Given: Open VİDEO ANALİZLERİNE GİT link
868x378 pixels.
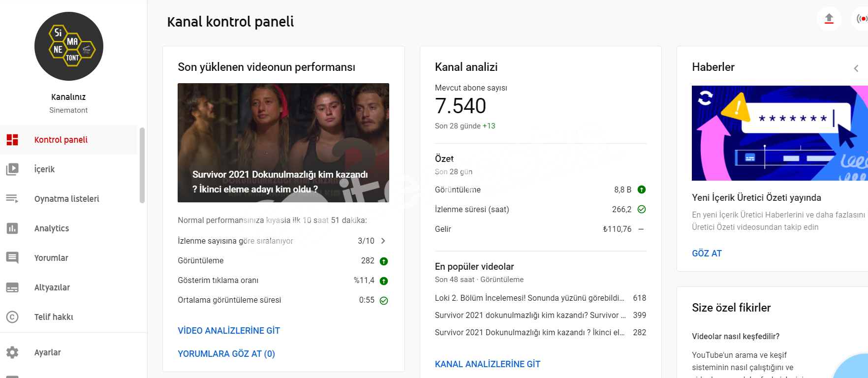Looking at the screenshot, I should coord(229,331).
